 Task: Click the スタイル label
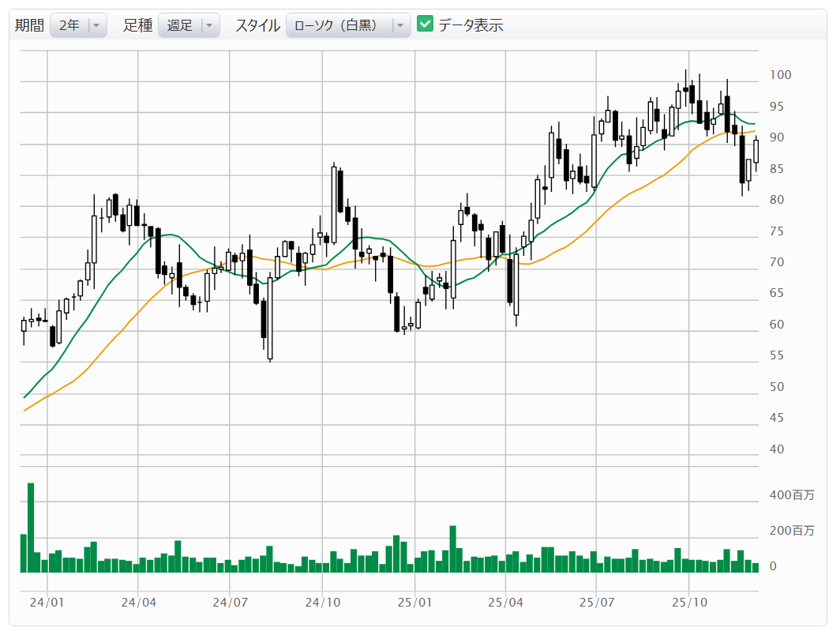[257, 25]
